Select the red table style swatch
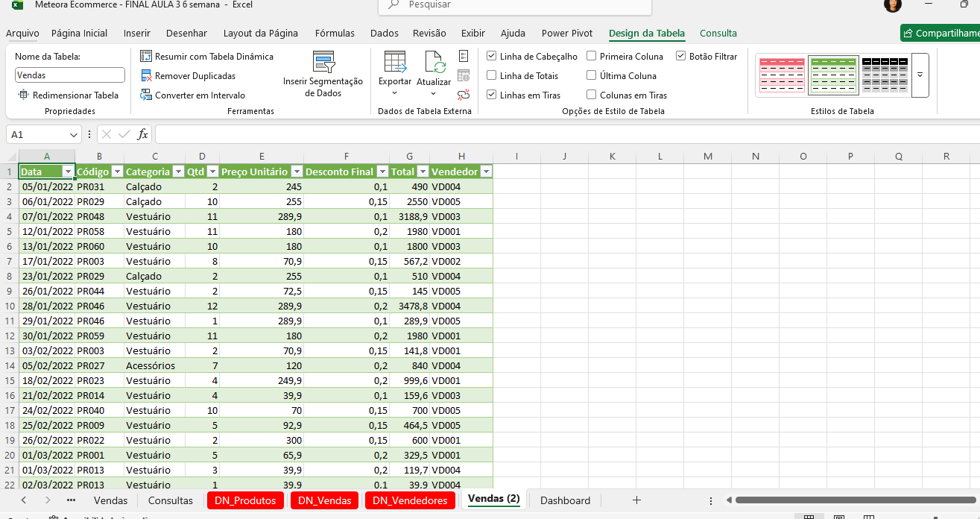This screenshot has width=980, height=519. coord(781,75)
